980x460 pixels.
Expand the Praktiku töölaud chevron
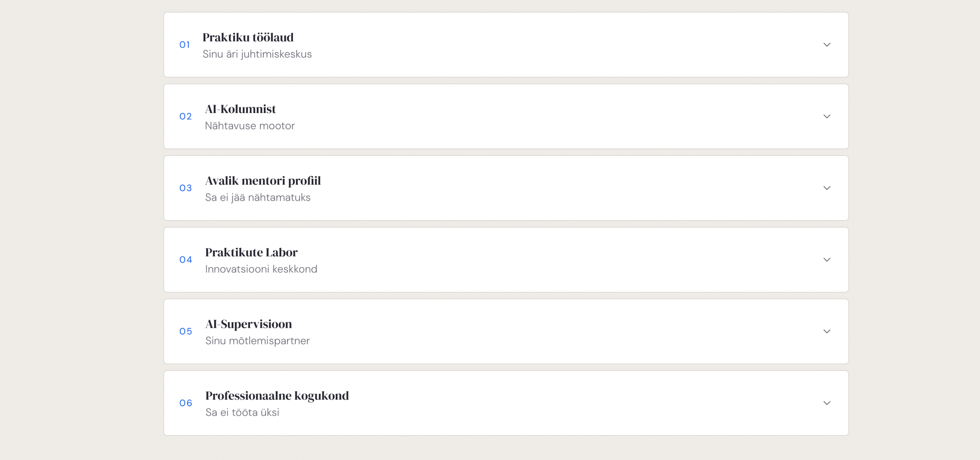click(x=826, y=45)
